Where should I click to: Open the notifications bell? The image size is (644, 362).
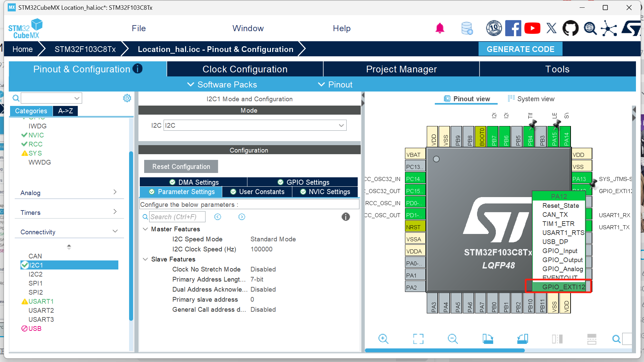pyautogui.click(x=440, y=28)
